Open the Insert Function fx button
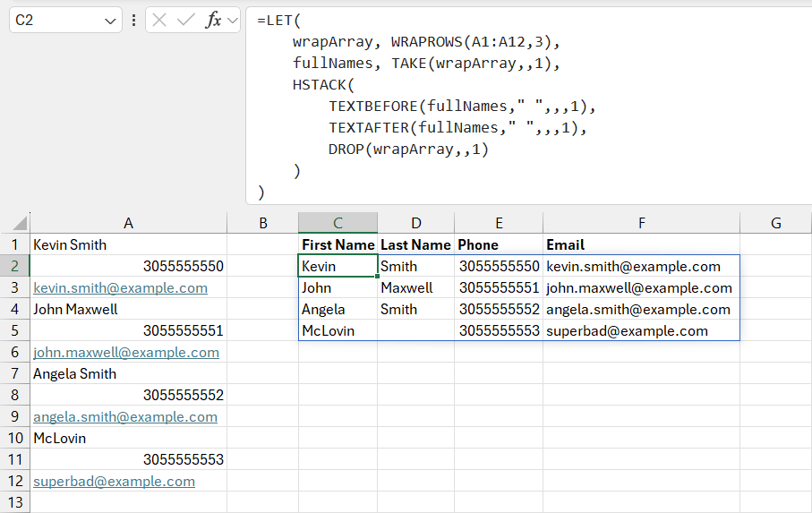812x513 pixels. (x=213, y=21)
